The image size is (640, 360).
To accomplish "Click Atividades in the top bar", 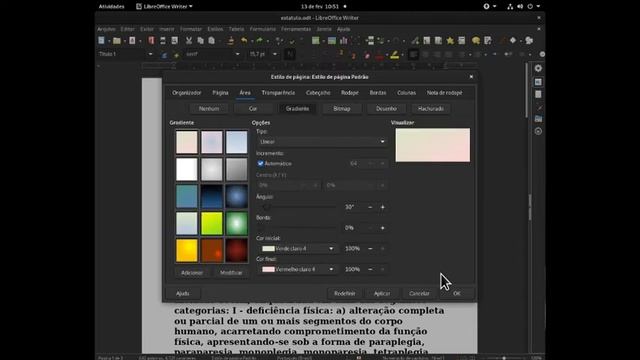I will point(111,7).
